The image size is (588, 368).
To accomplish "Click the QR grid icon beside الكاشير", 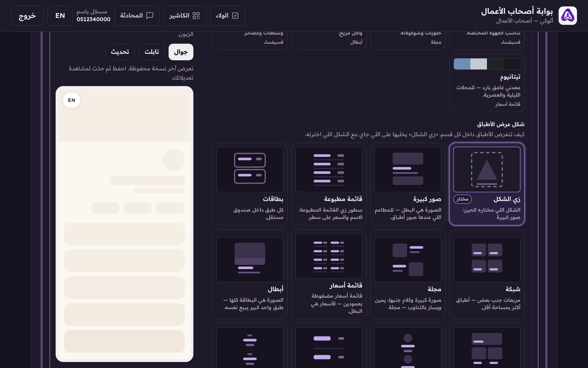I will click(196, 16).
